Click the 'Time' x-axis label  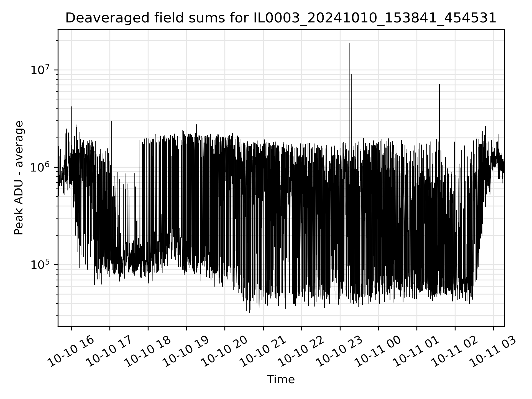(281, 379)
